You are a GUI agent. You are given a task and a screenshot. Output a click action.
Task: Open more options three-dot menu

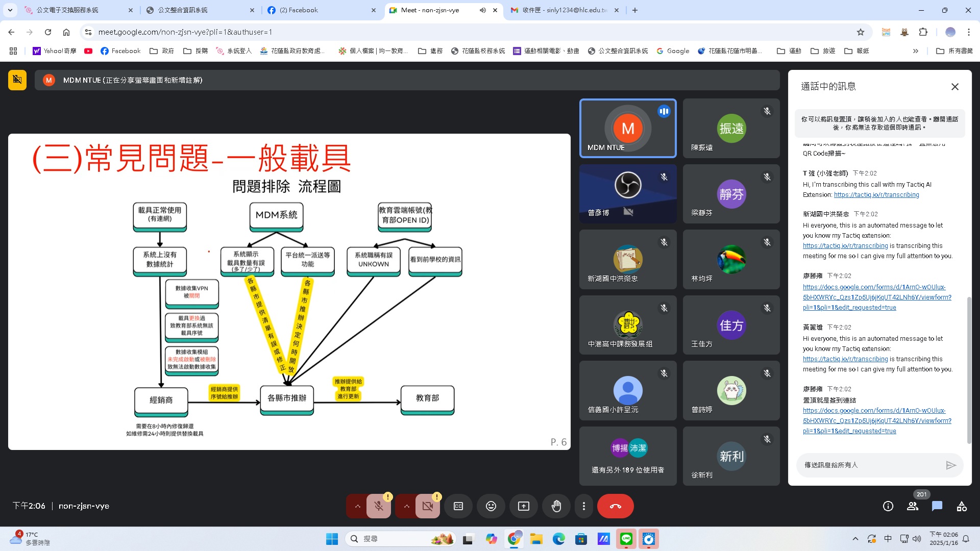pyautogui.click(x=583, y=506)
